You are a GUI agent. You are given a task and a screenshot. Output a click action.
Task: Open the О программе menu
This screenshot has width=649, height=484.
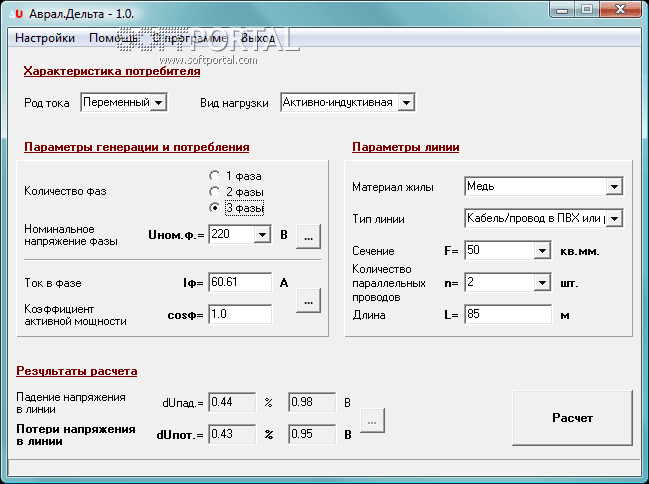click(x=190, y=38)
